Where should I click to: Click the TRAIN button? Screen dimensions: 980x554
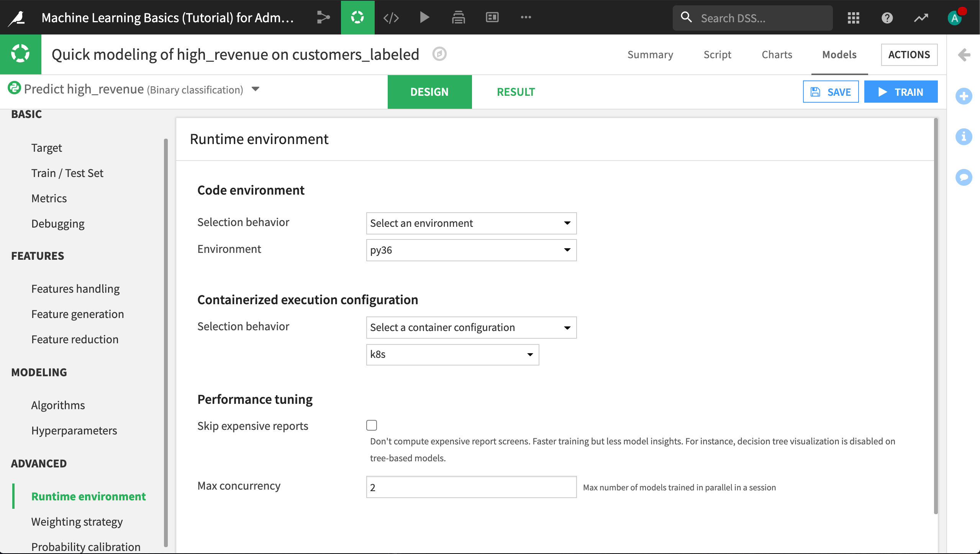point(901,92)
